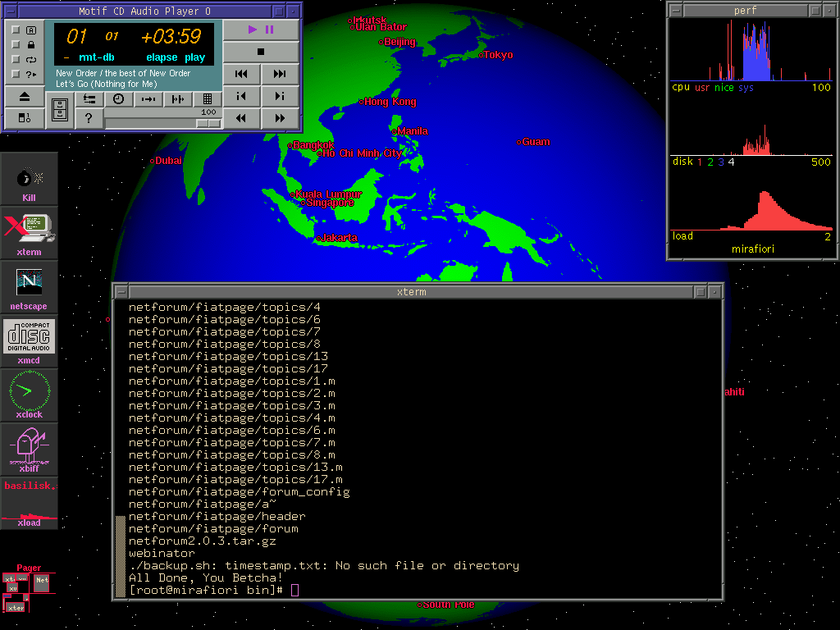Open CD player options sliders icon
This screenshot has width=840, height=630.
tap(89, 99)
